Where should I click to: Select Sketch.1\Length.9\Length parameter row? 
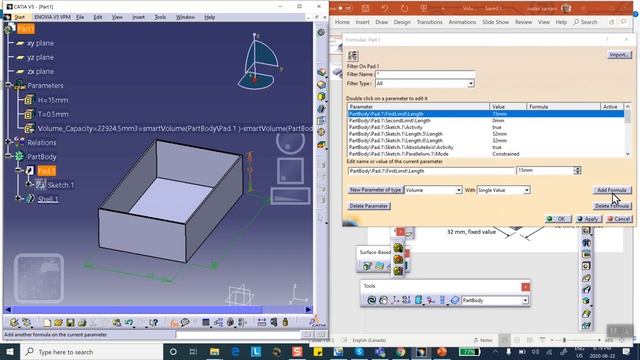[x=486, y=134]
